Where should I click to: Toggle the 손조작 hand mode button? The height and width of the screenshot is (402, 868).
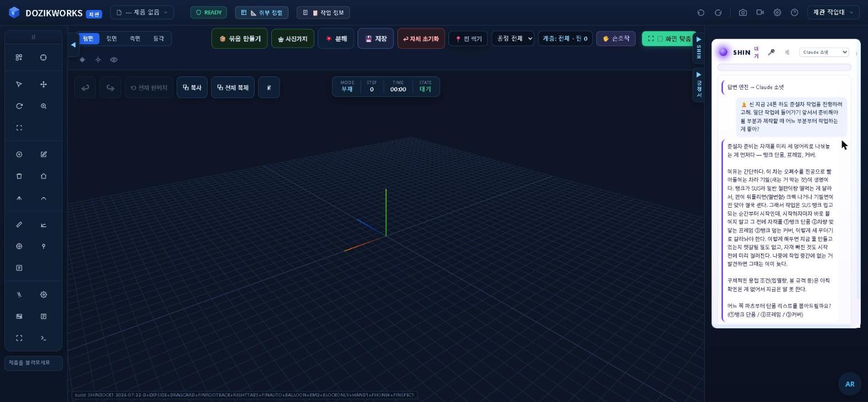(x=616, y=38)
